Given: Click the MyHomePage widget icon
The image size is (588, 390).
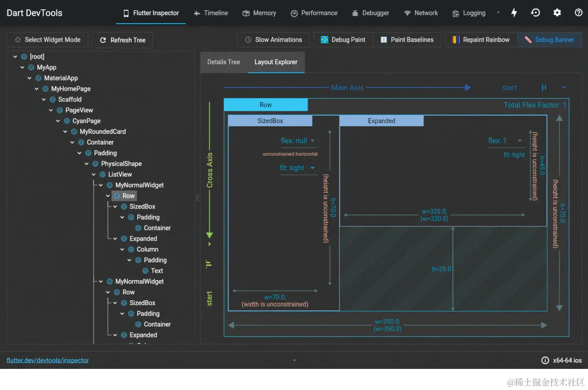Looking at the screenshot, I should tap(46, 89).
